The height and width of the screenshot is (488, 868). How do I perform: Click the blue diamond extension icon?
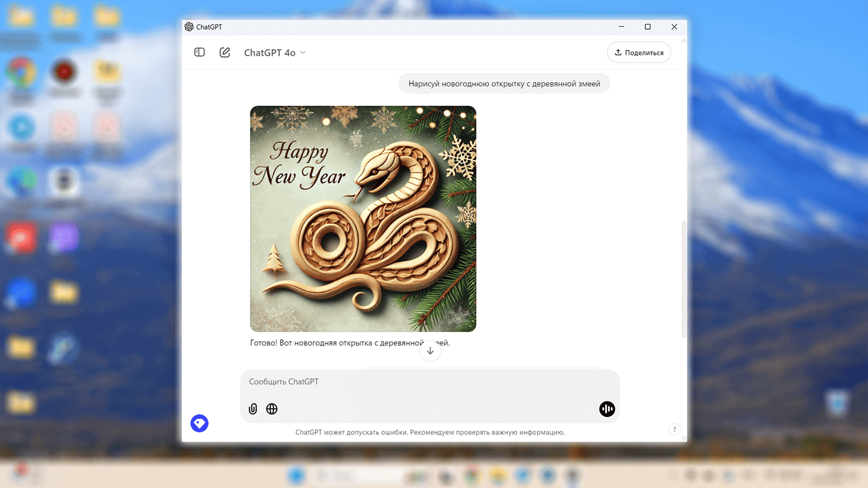(199, 423)
